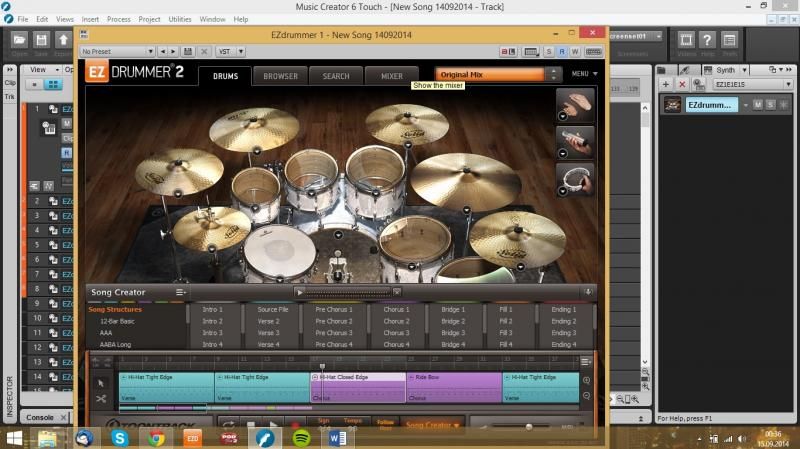Open the EZdrummer MENU dropdown
This screenshot has width=800, height=449.
point(584,74)
